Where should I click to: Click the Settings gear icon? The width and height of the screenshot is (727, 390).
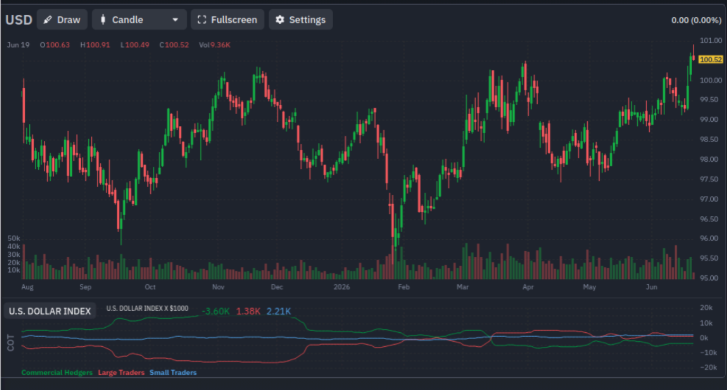280,19
